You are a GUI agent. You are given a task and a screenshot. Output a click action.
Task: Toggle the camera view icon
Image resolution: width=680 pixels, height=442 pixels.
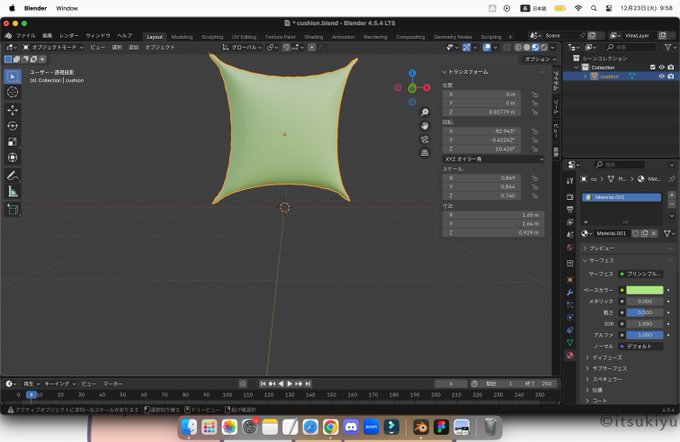[x=425, y=139]
